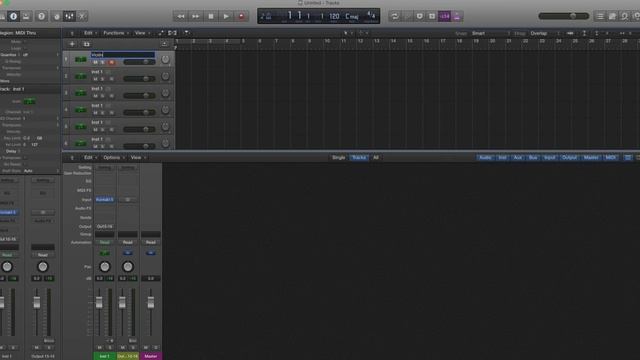Mute track 3 with M button
640x360 pixels.
pos(95,96)
